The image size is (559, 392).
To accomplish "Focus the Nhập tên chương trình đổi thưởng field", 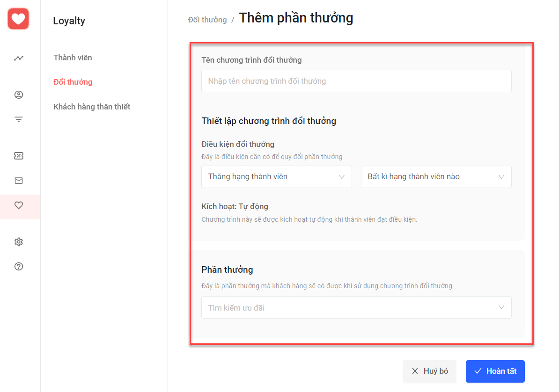I will (x=356, y=81).
